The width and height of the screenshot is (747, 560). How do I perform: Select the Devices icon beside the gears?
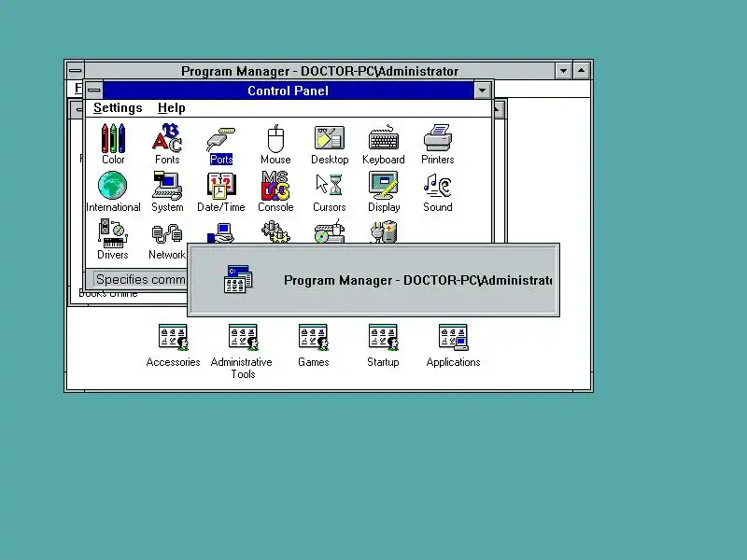coord(330,231)
